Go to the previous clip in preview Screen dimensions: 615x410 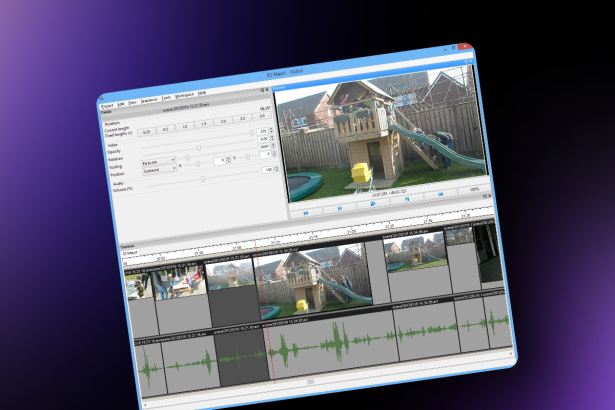[x=339, y=207]
